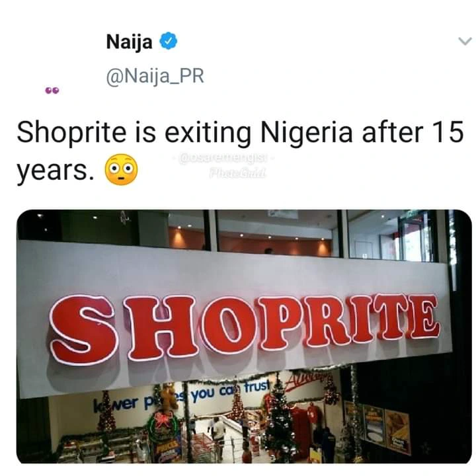Viewport: 476px width, 476px height.
Task: Click the faint @osaremengist watermark
Action: pyautogui.click(x=224, y=158)
